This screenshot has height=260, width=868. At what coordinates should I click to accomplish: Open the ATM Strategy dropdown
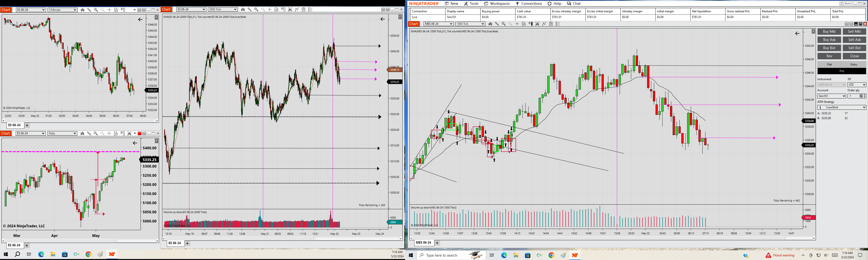coord(842,107)
